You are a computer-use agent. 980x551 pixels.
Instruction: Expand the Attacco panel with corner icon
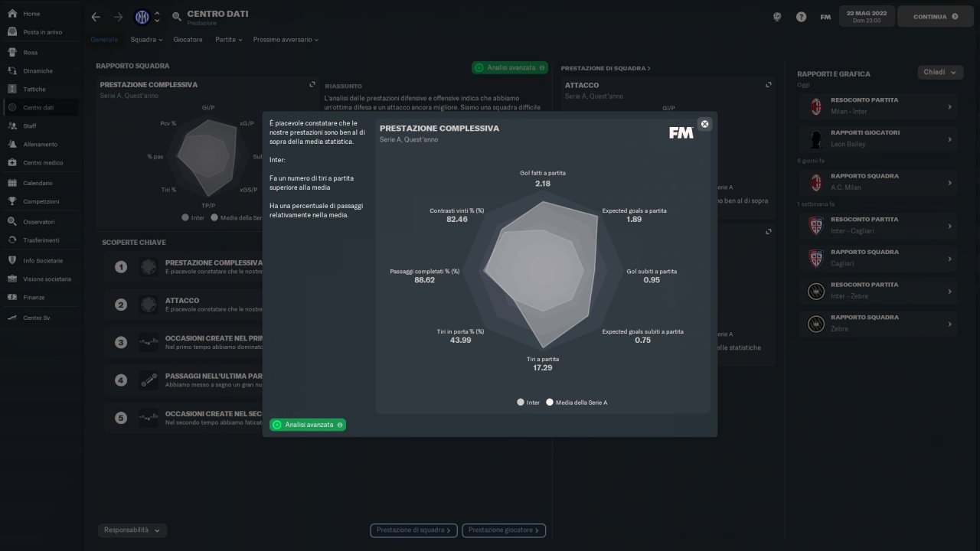point(769,85)
